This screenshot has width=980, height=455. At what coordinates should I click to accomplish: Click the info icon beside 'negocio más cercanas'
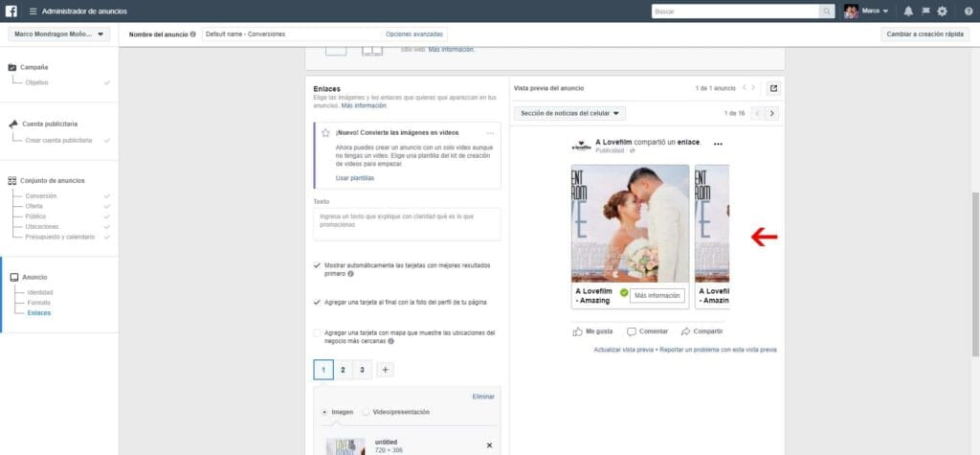coord(390,342)
